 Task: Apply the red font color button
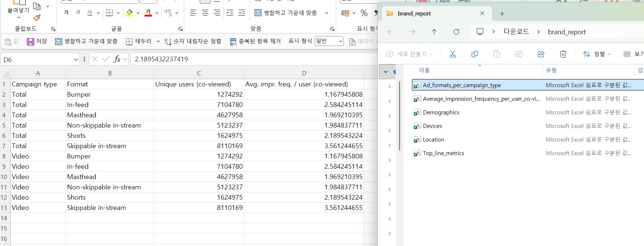[x=148, y=13]
